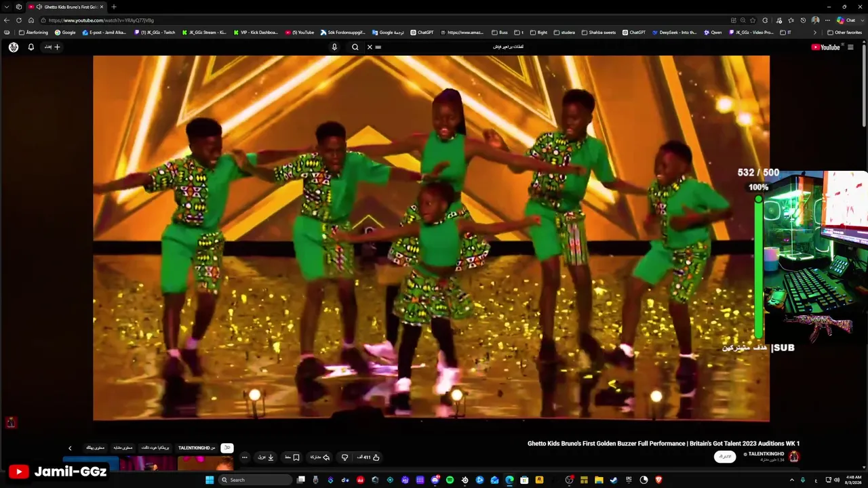The height and width of the screenshot is (488, 868).
Task: Reload the YouTube page
Action: coord(19,20)
